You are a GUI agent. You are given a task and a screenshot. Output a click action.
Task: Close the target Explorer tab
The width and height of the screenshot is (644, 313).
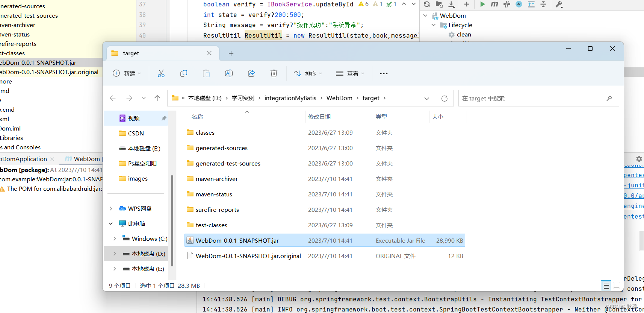(x=209, y=53)
